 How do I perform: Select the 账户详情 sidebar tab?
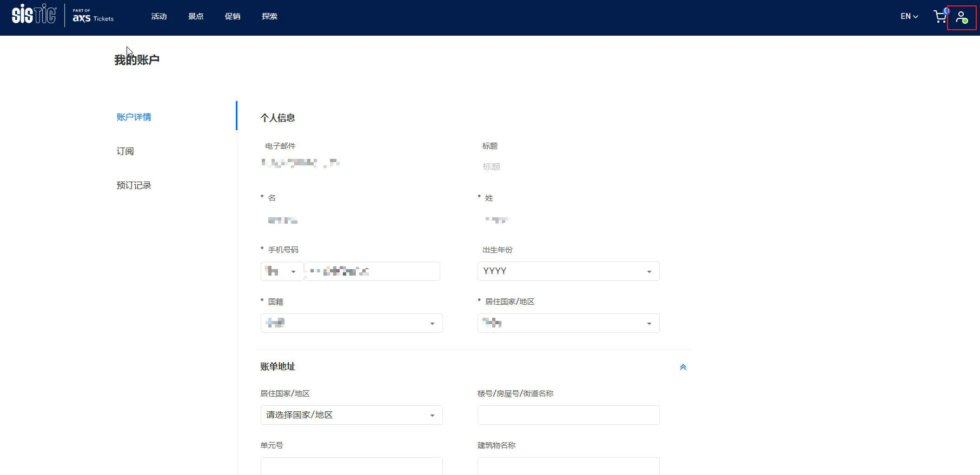[x=134, y=117]
